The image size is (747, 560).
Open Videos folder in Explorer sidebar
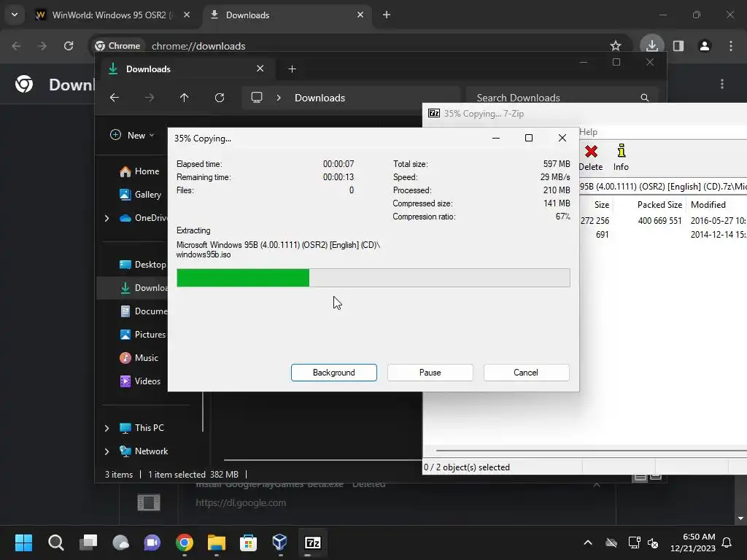(140, 381)
